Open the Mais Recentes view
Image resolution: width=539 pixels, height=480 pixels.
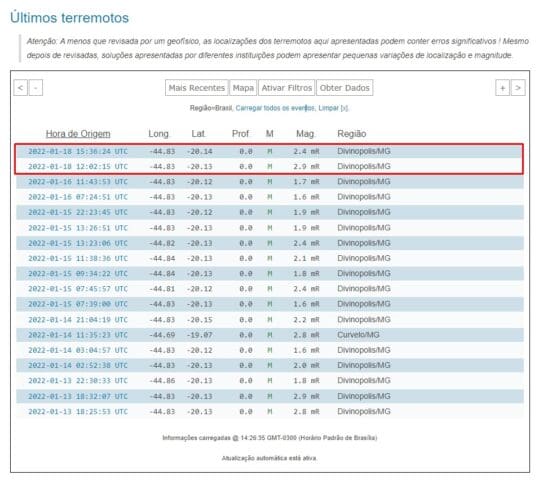coord(197,88)
